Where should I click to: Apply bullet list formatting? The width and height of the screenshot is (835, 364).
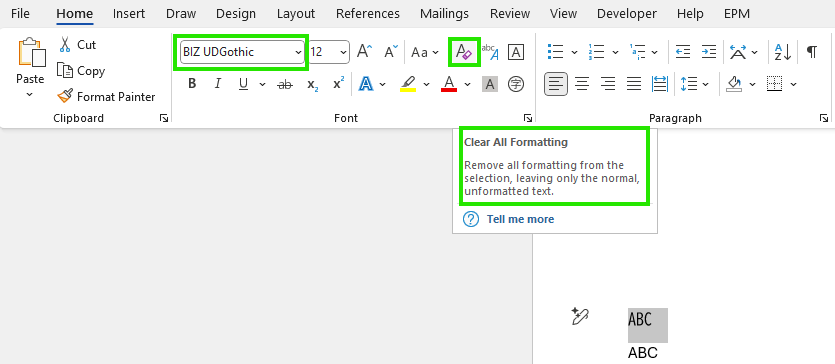click(x=555, y=52)
